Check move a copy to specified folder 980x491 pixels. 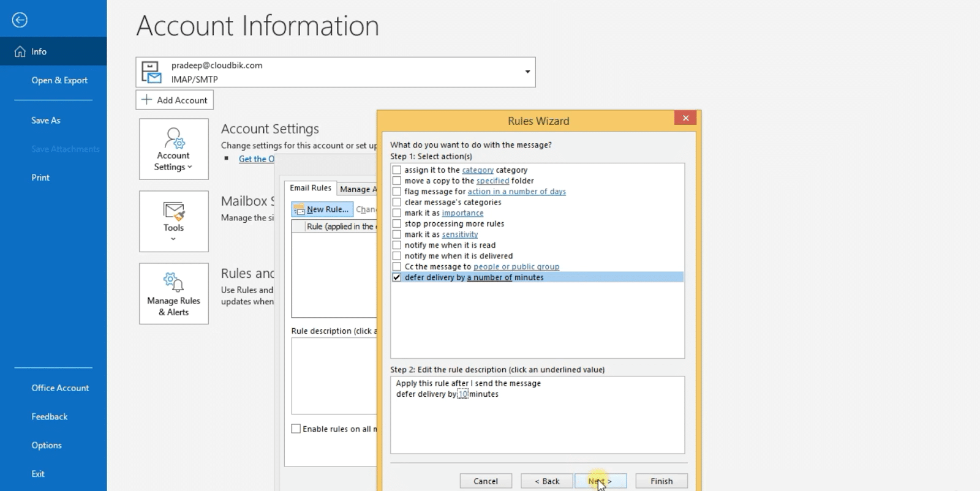click(x=397, y=181)
